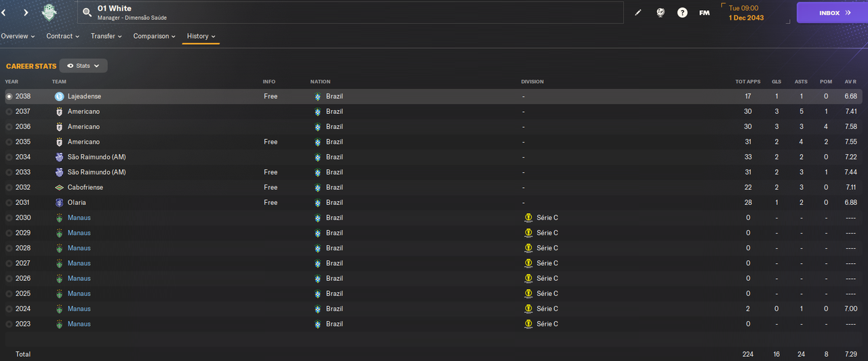
Task: Go back with the left arrow
Action: (4, 12)
